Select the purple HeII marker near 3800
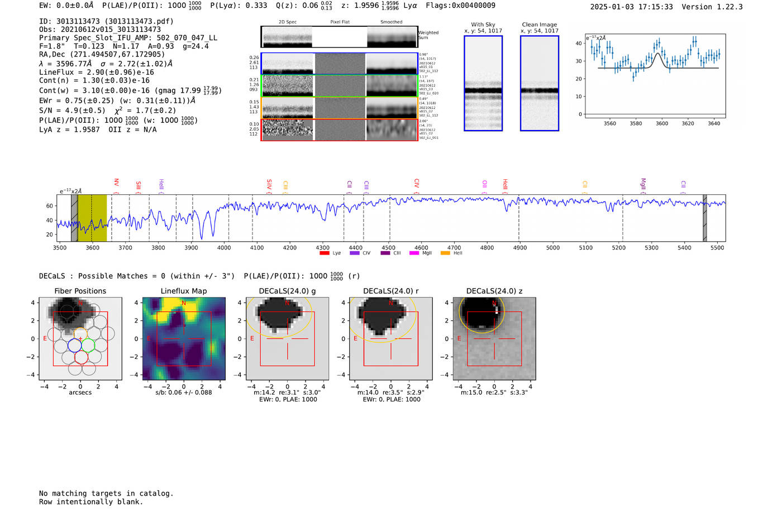The height and width of the screenshot is (532, 782). point(161,185)
